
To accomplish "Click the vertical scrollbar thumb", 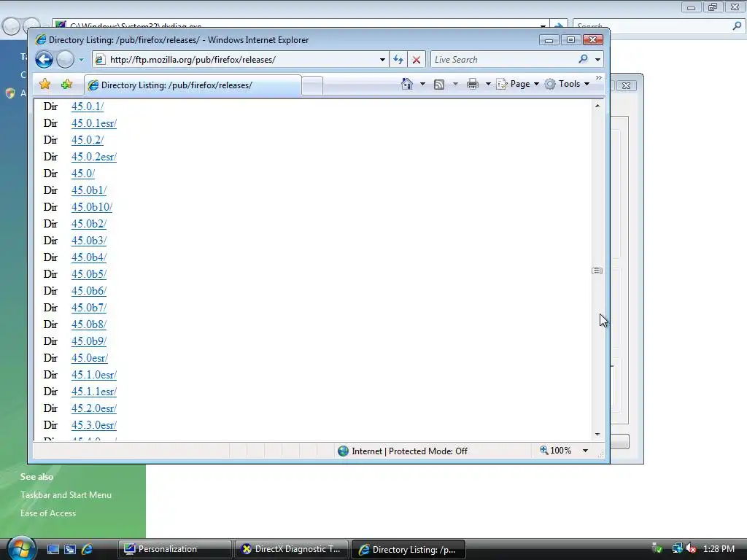I will pyautogui.click(x=597, y=271).
